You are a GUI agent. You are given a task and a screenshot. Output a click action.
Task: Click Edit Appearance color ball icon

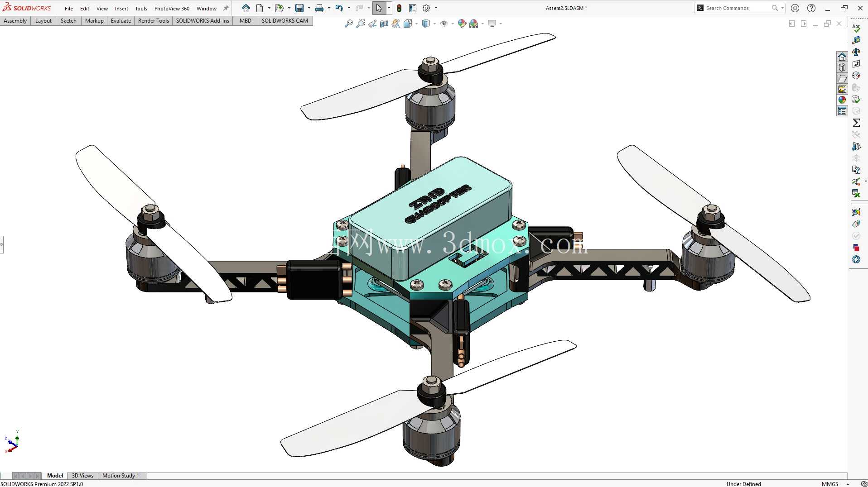pyautogui.click(x=462, y=24)
